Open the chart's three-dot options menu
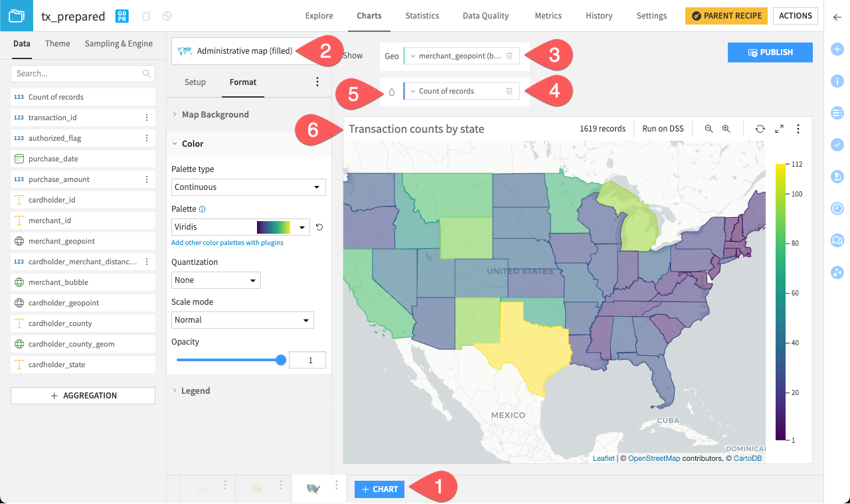The height and width of the screenshot is (504, 850). click(798, 128)
